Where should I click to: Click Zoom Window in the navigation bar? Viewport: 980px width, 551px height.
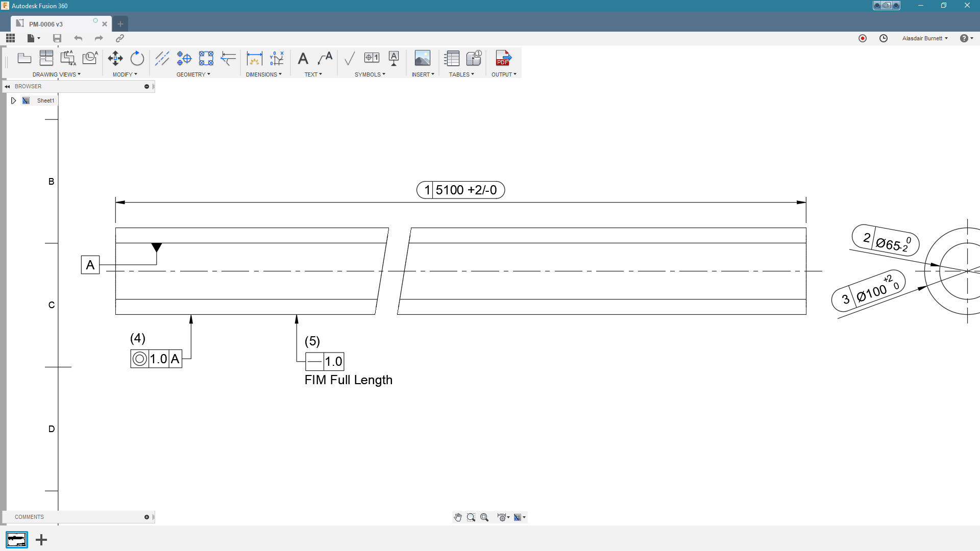[x=471, y=517]
